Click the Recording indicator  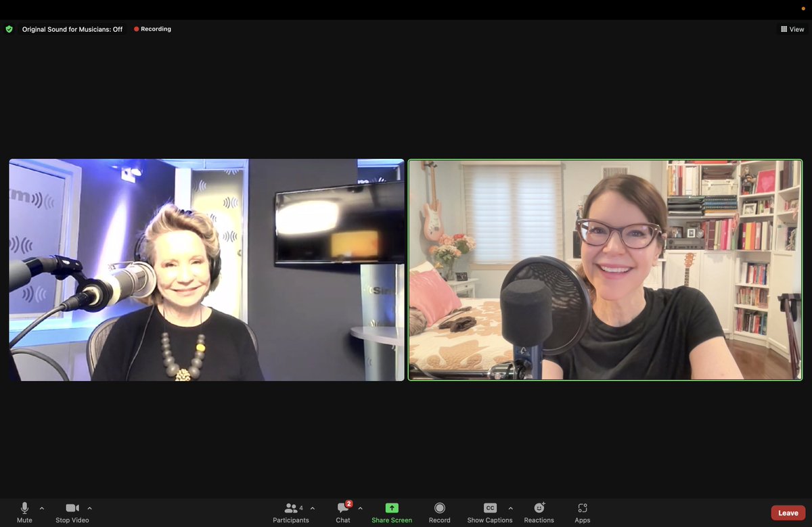[152, 29]
